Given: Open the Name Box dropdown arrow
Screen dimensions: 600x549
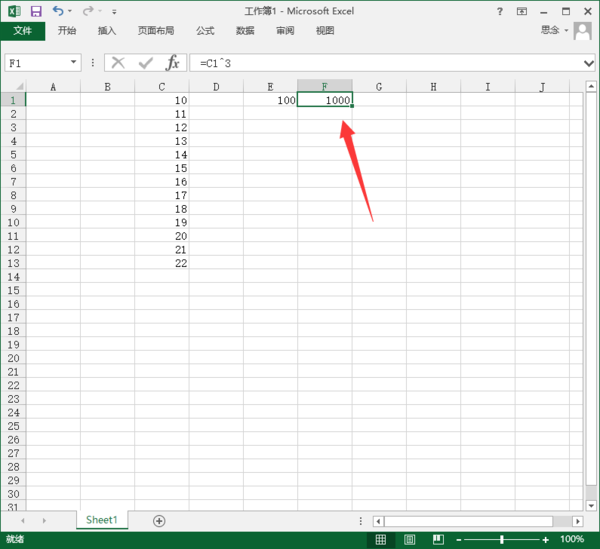Looking at the screenshot, I should (74, 63).
